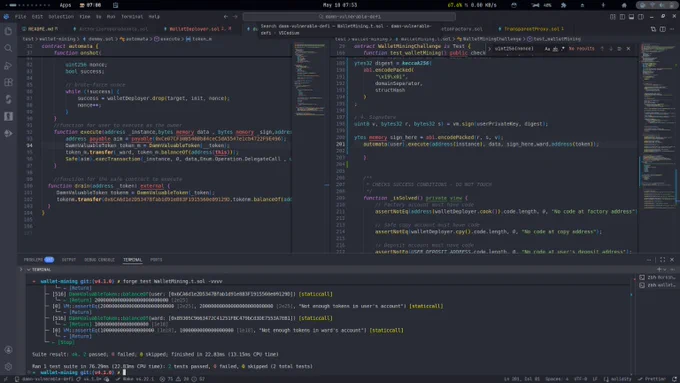Click the home icon in system tray
680x383 pixels.
(x=624, y=5)
